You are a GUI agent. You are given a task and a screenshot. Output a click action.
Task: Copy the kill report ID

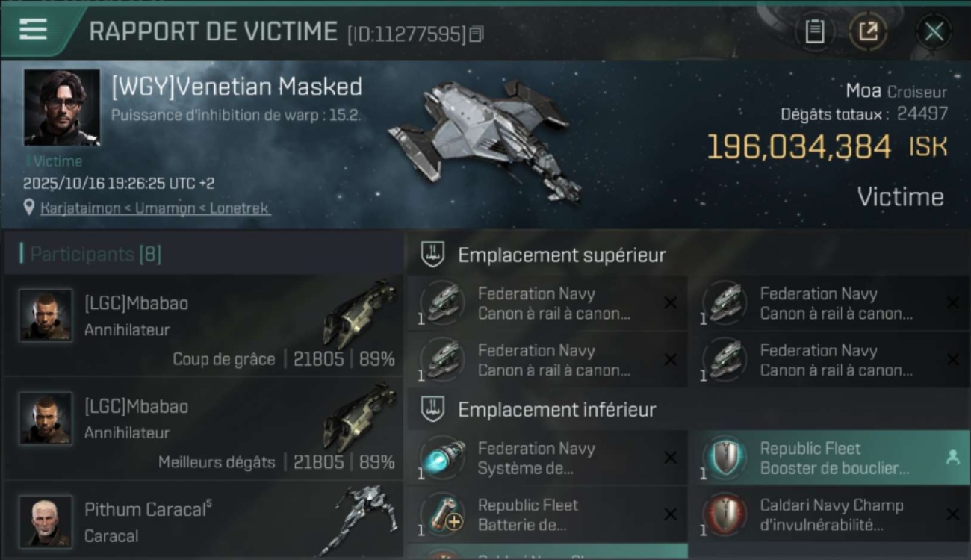476,34
